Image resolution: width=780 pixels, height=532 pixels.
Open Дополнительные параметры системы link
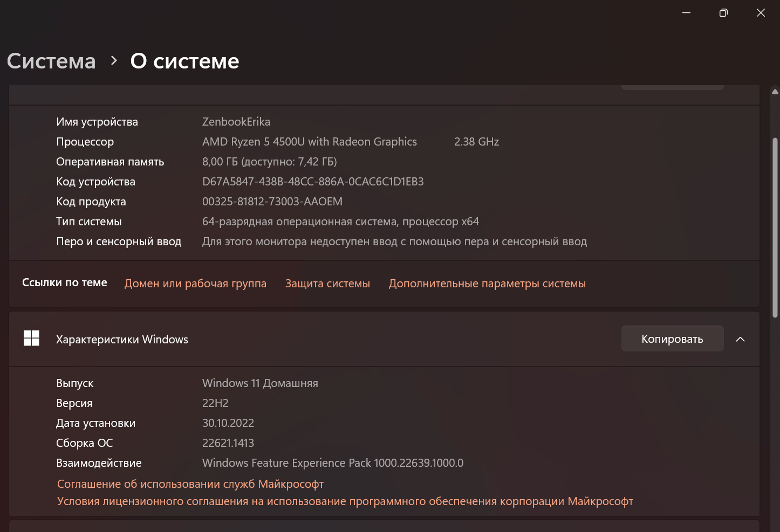(487, 284)
